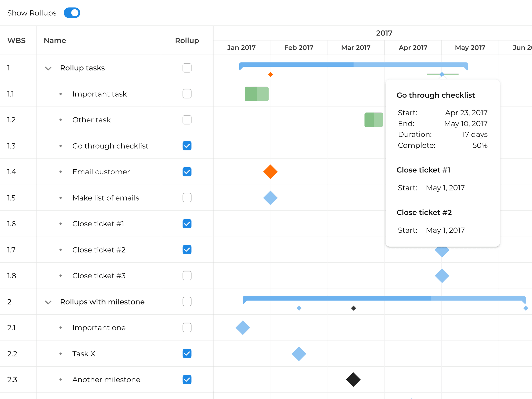Uncheck rollup for Go through checklist
532x399 pixels.
(187, 146)
